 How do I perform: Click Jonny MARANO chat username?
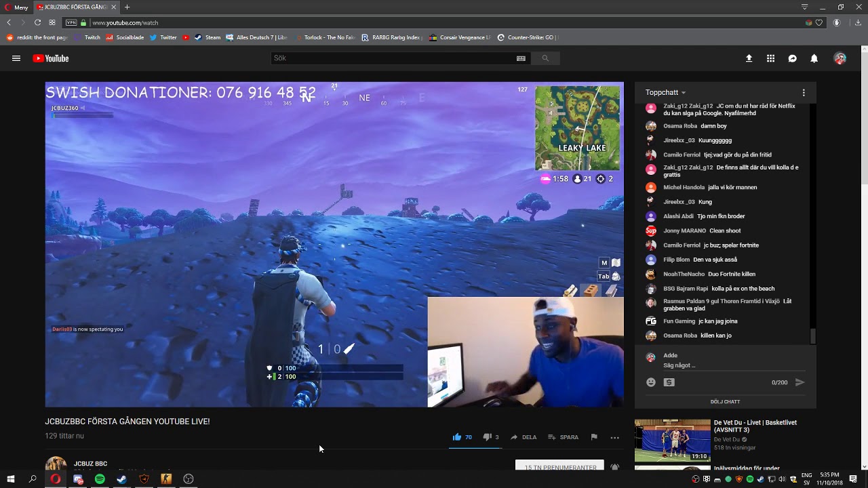pos(684,230)
